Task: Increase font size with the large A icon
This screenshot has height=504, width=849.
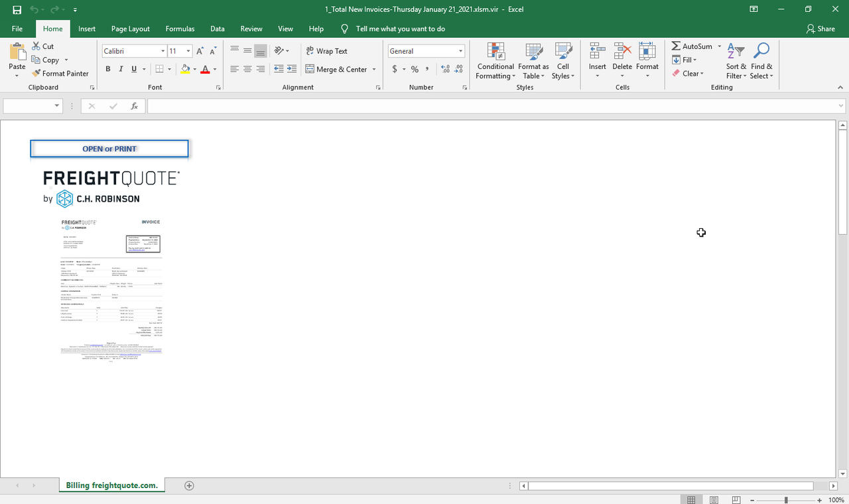Action: click(200, 51)
